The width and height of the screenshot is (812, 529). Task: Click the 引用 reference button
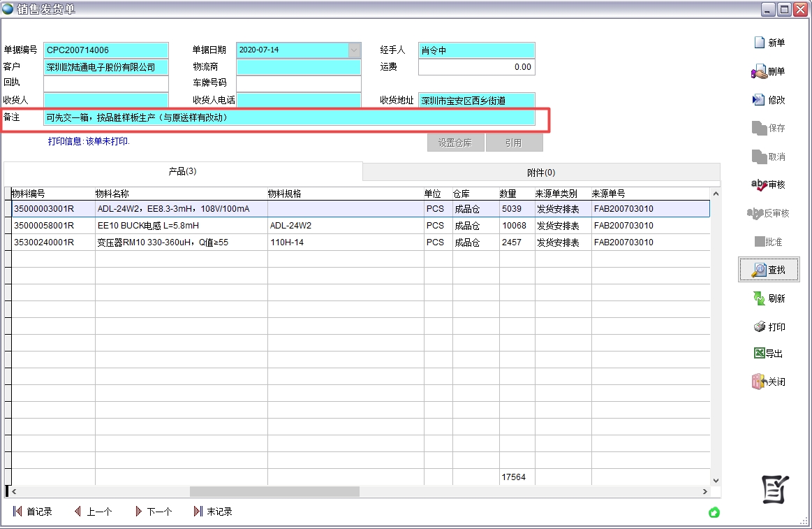(514, 142)
